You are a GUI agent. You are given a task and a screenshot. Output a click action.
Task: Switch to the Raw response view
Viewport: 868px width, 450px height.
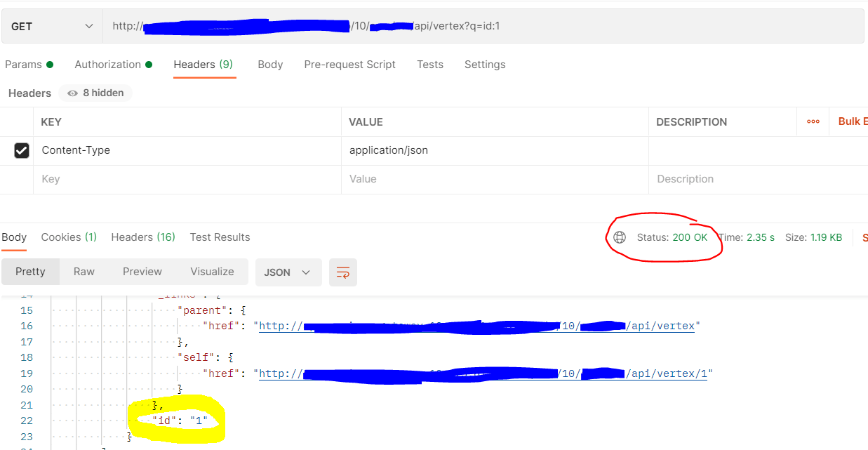click(84, 271)
